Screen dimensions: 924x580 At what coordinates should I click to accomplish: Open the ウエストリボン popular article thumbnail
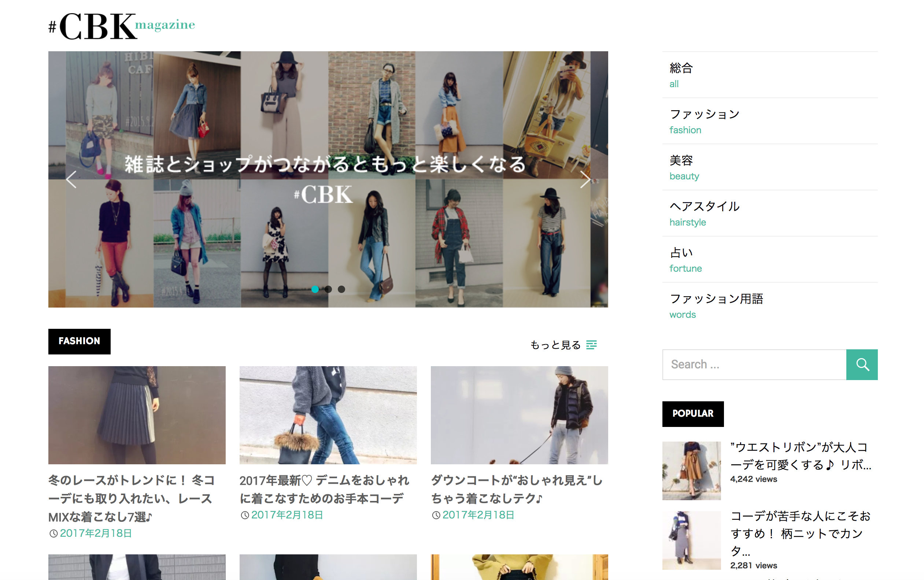pos(691,471)
